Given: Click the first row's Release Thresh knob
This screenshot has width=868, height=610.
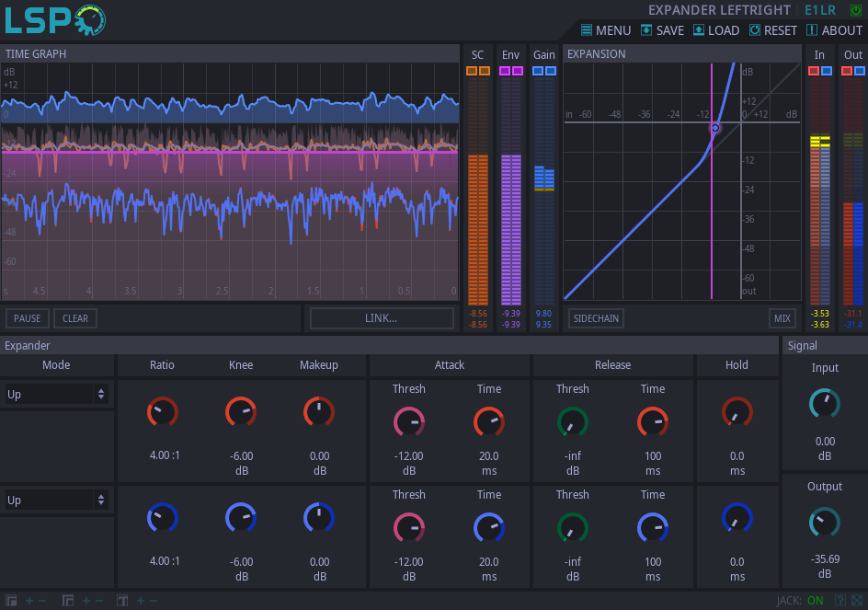Looking at the screenshot, I should coord(573,422).
